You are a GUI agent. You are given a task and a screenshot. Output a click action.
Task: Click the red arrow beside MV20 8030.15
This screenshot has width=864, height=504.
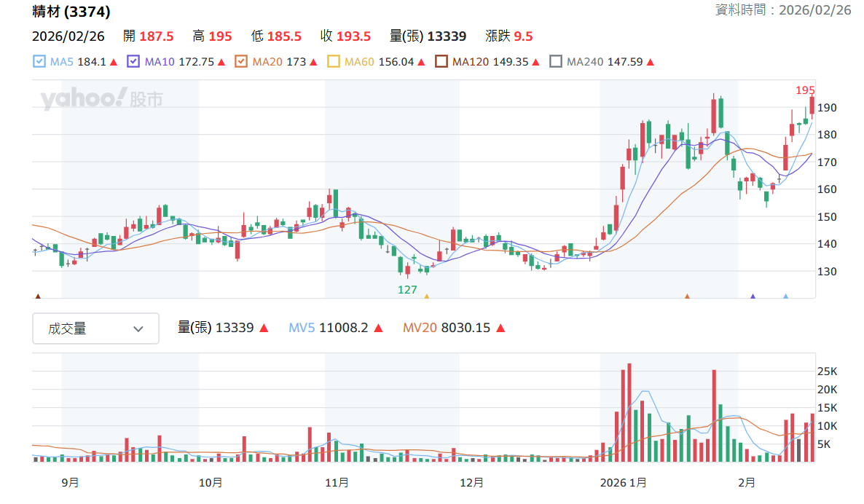click(500, 328)
